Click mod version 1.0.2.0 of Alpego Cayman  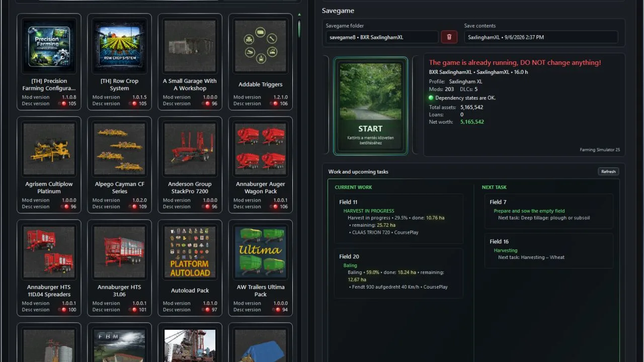click(139, 201)
